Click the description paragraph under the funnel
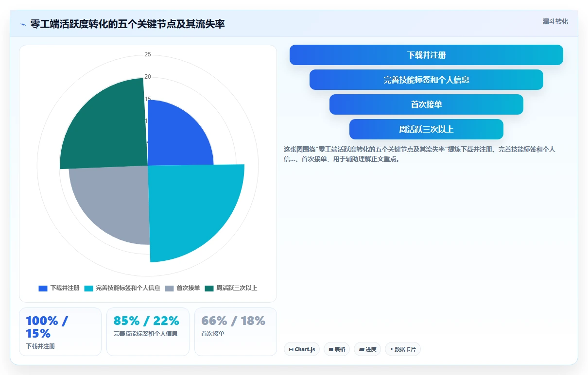The width and height of the screenshot is (588, 375). 421,154
